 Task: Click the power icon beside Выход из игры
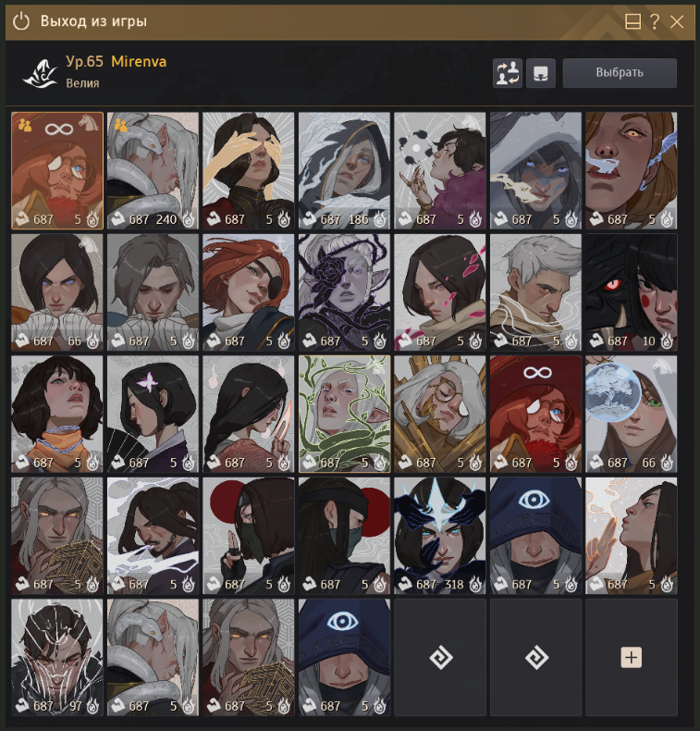(21, 21)
